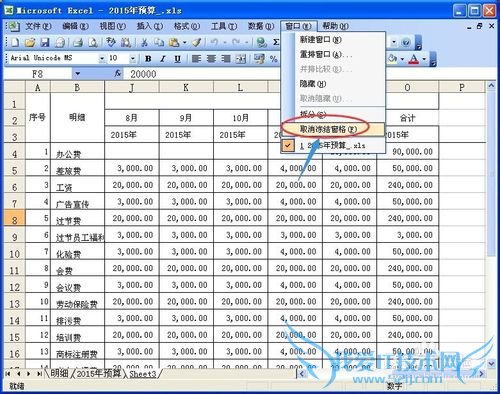Toggle Align Right

tap(226, 59)
